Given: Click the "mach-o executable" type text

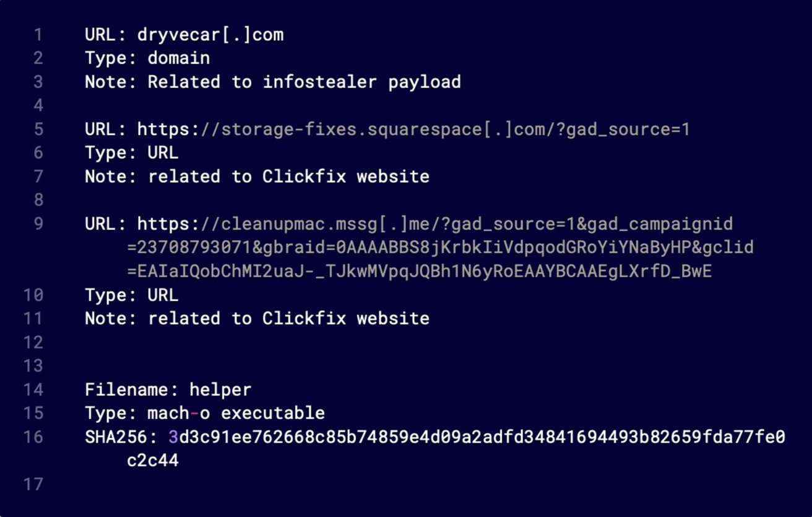Looking at the screenshot, I should pyautogui.click(x=236, y=413).
